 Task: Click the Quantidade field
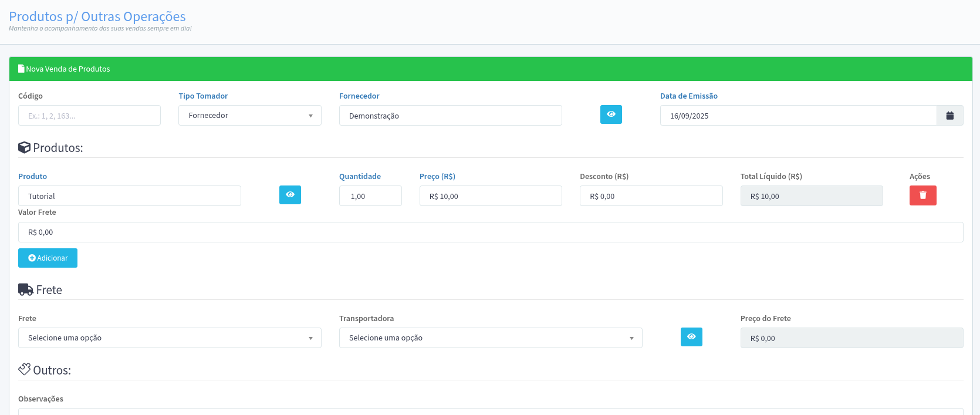tap(370, 196)
